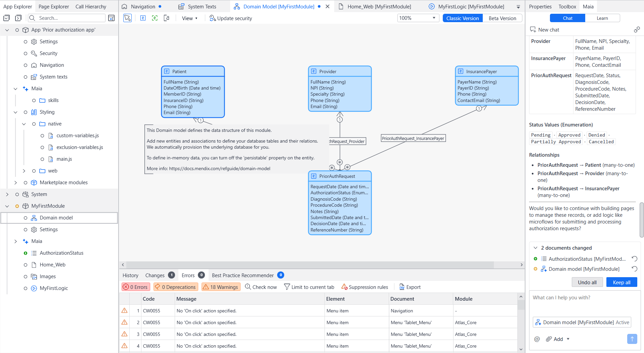Click the panel icon next to search box
Screen dimensions: 644x353
(112, 18)
